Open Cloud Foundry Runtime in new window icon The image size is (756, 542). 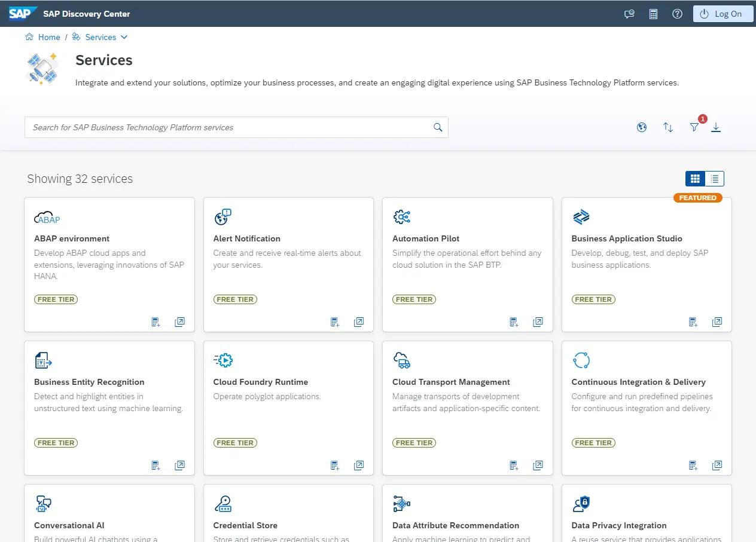[x=359, y=466]
